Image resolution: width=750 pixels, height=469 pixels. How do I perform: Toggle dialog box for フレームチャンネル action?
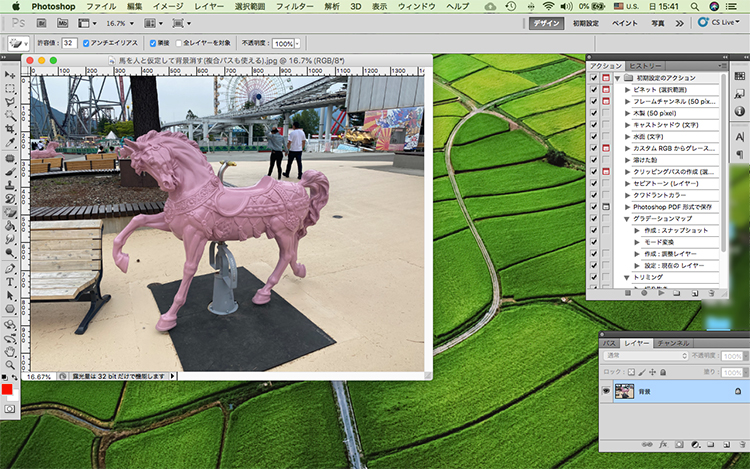(x=606, y=101)
